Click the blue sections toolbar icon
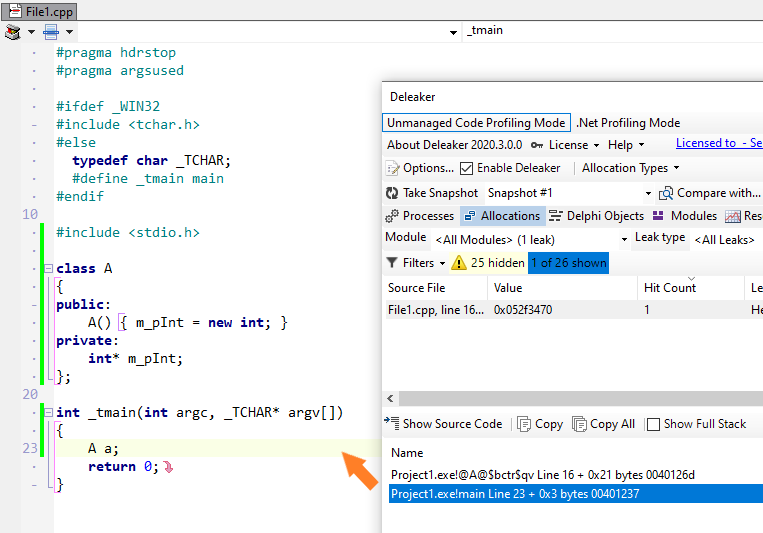 pos(51,32)
